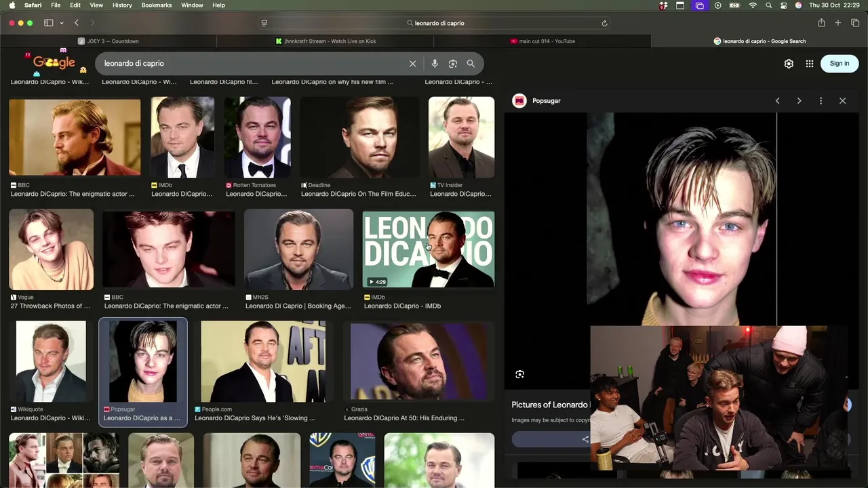Open the Window menu

click(192, 5)
